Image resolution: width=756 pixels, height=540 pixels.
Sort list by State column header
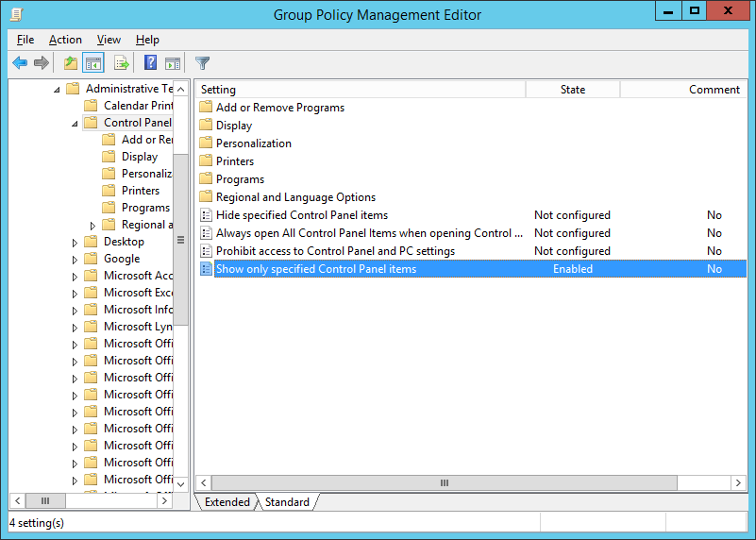coord(572,90)
